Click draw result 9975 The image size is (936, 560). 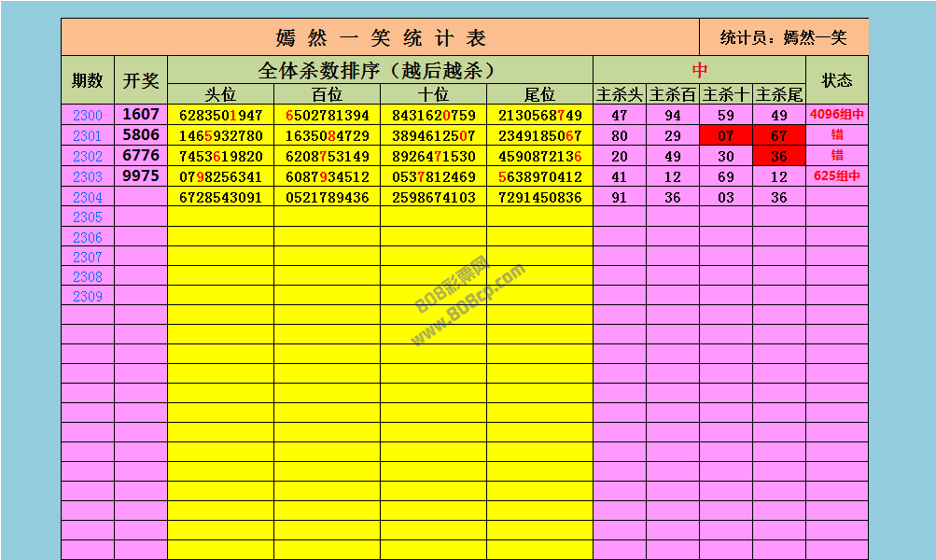(141, 176)
